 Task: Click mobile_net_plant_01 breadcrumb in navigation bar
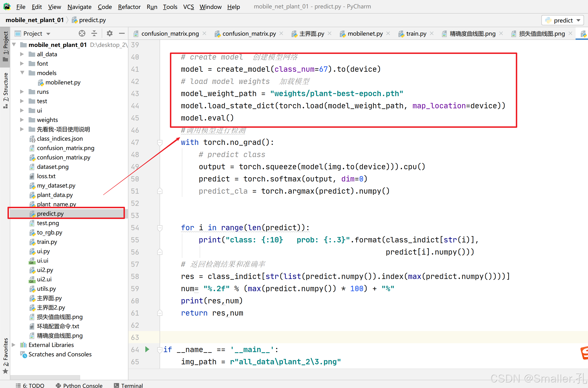pos(35,20)
